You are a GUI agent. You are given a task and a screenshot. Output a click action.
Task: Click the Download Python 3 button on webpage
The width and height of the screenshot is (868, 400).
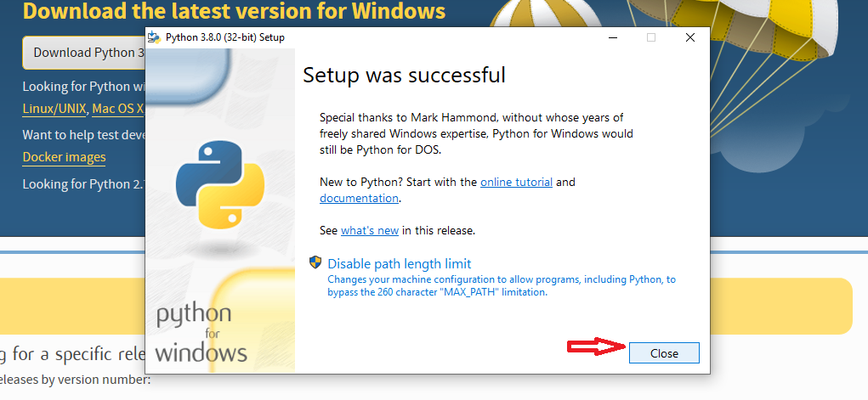pos(83,53)
